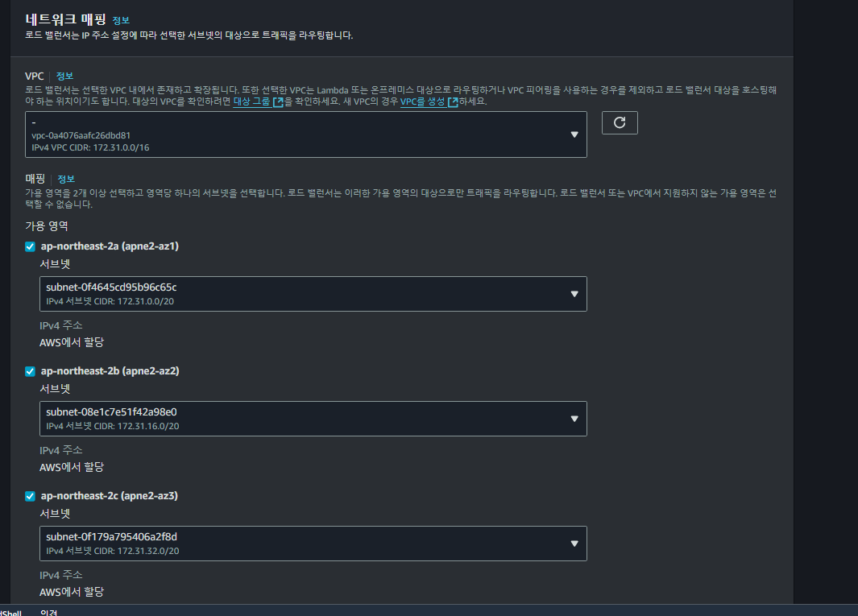Click the 가용 영역 heading
Viewport: 858px width, 616px height.
pos(47,226)
